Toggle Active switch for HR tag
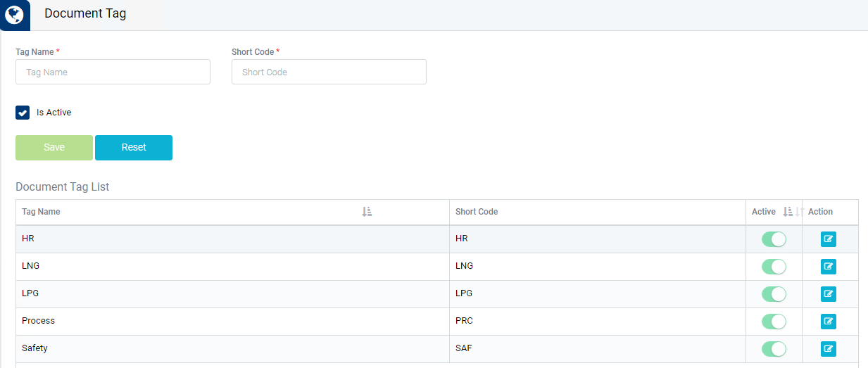Image resolution: width=868 pixels, height=368 pixels. click(774, 239)
